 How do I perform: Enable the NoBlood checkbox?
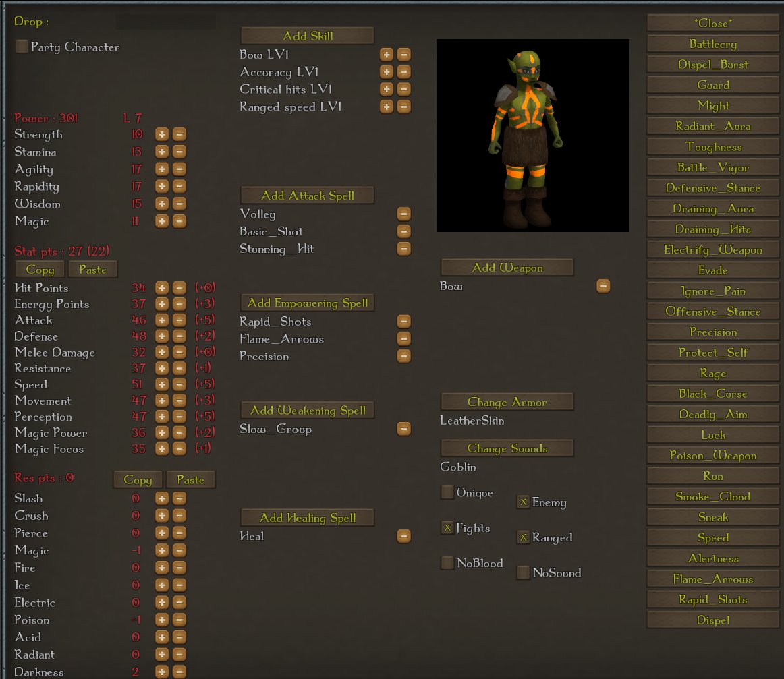click(447, 562)
